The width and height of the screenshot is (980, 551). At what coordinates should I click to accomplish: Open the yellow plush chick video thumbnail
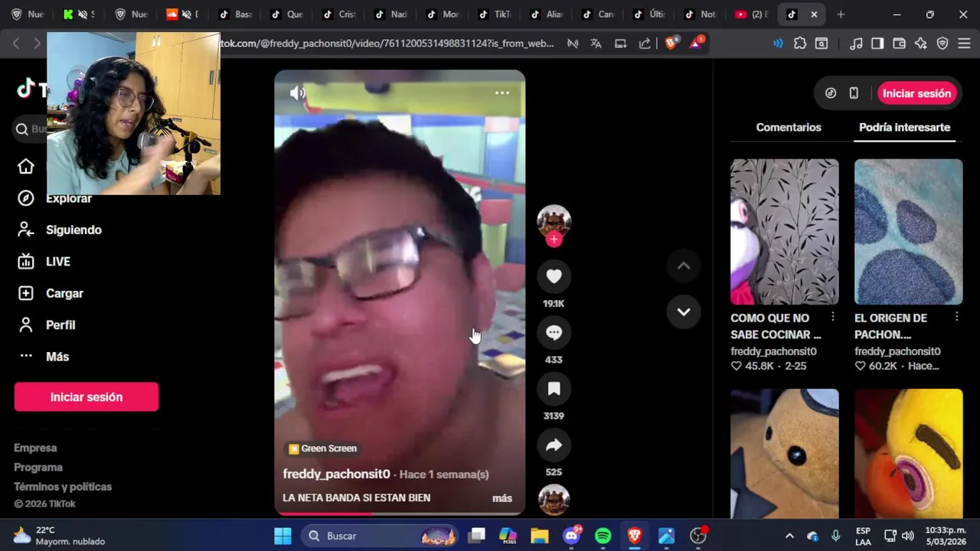[x=908, y=454]
